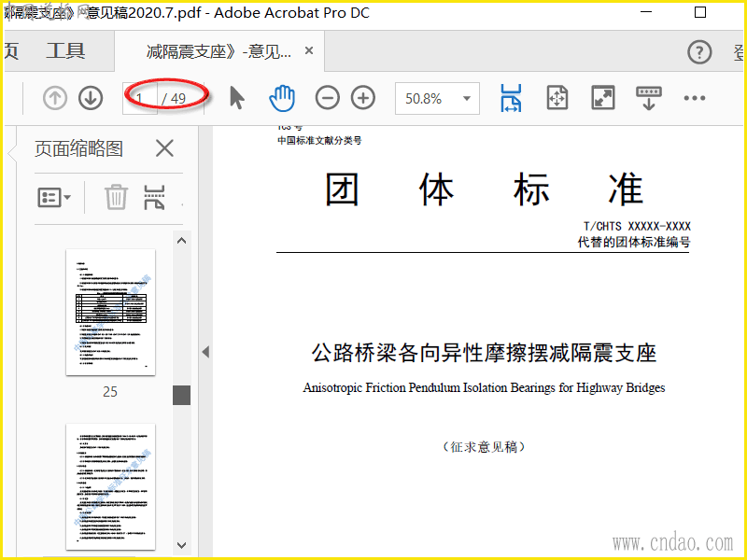
Task: Collapse the navigation pane with side arrow
Action: tap(205, 353)
